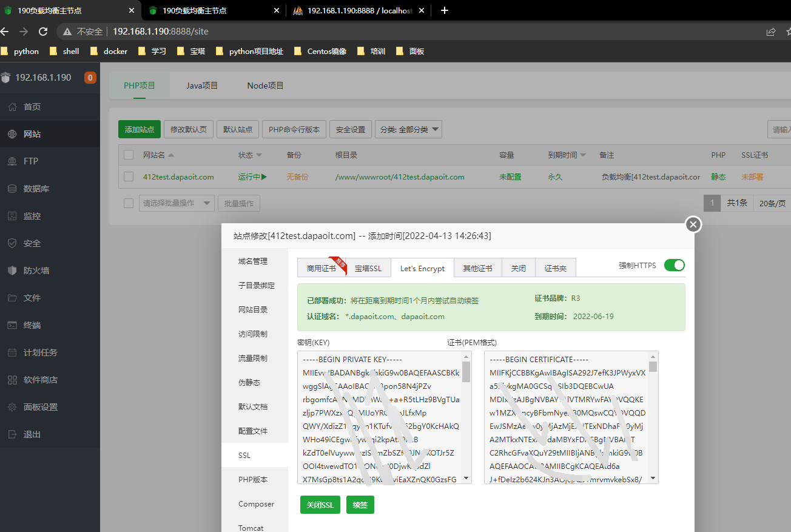Click the PHP命令行版本 button
The image size is (791, 532).
tap(294, 129)
